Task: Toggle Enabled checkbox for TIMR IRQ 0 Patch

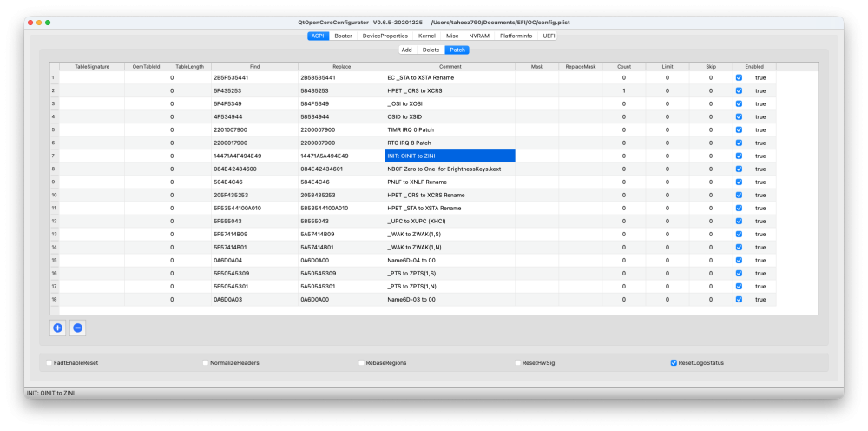Action: (739, 129)
